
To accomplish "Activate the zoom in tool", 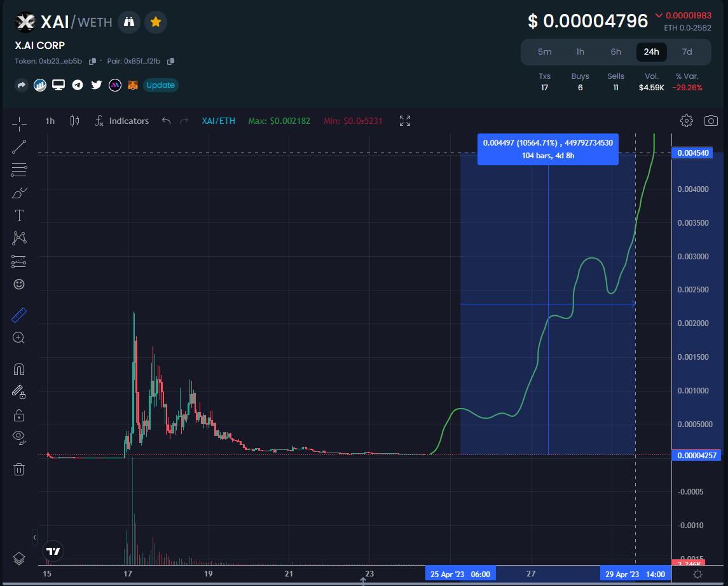I will pos(19,337).
